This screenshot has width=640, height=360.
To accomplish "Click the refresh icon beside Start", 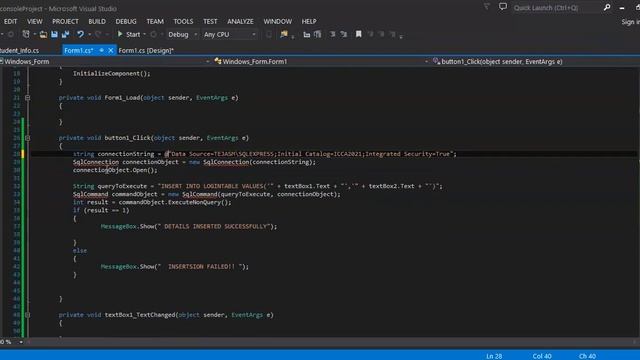I will pyautogui.click(x=153, y=35).
